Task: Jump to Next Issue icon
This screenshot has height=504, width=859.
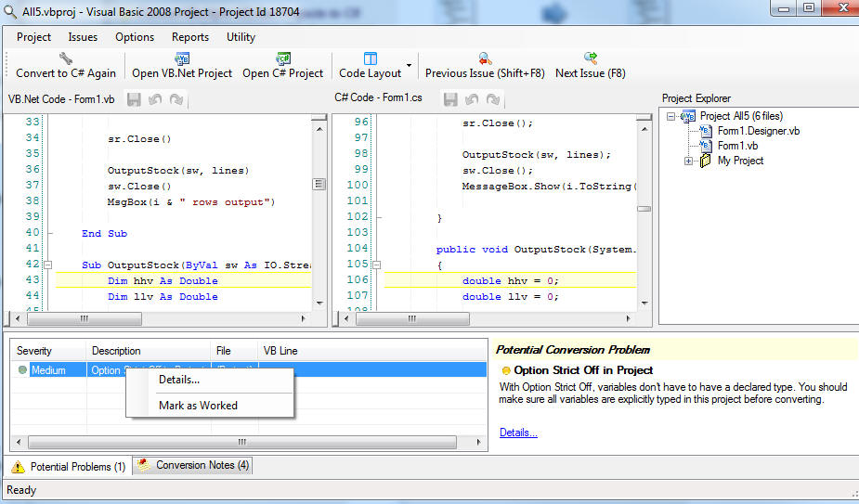Action: [590, 58]
